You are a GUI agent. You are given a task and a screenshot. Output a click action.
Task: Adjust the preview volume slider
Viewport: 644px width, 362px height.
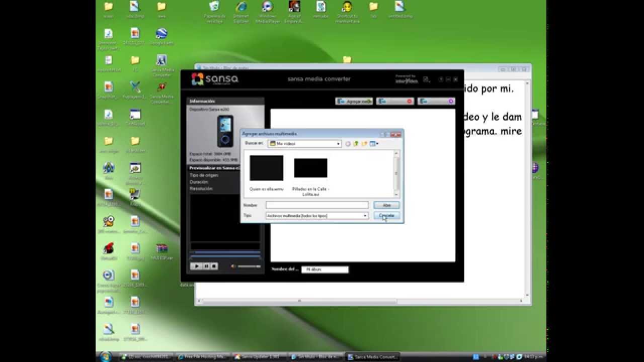click(249, 266)
